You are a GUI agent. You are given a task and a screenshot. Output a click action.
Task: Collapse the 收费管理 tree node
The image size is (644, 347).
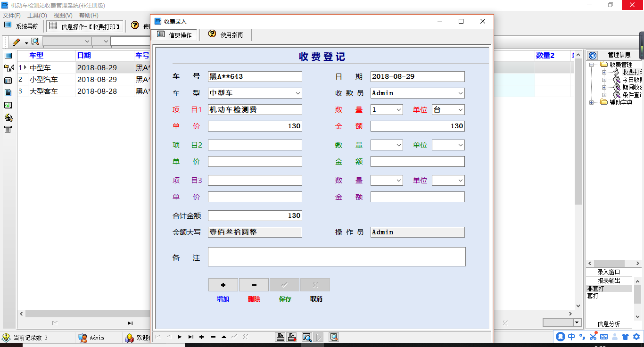592,65
